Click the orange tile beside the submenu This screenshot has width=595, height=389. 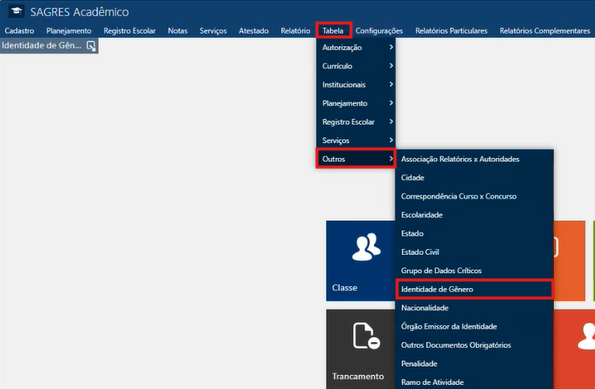569,261
